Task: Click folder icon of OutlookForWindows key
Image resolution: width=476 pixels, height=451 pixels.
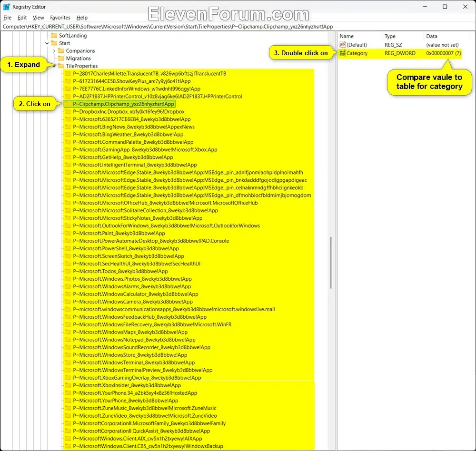Action: pyautogui.click(x=68, y=225)
